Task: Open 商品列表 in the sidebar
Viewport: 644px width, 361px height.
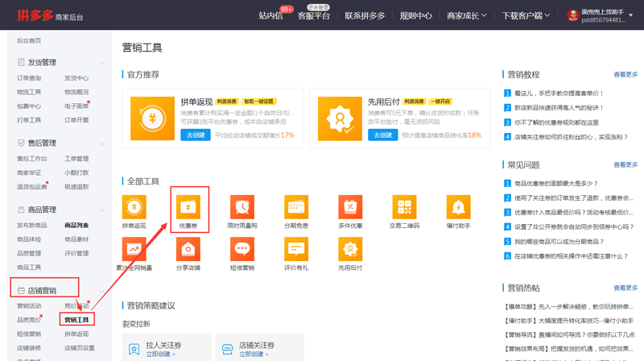Action: tap(76, 226)
